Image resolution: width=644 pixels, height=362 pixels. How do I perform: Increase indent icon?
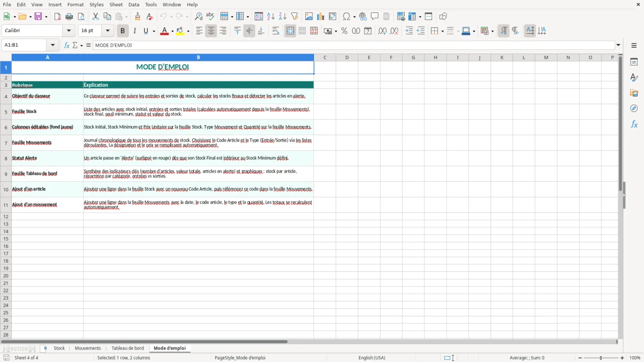click(x=409, y=31)
